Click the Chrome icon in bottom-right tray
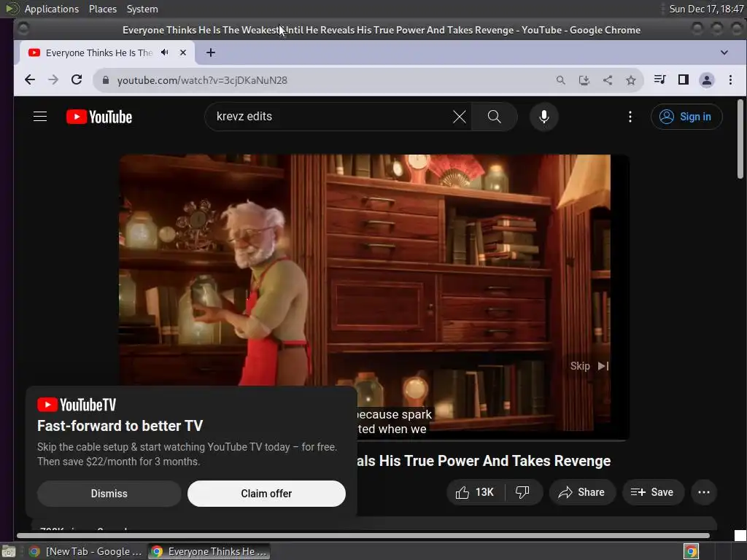Image resolution: width=747 pixels, height=560 pixels. tap(691, 551)
